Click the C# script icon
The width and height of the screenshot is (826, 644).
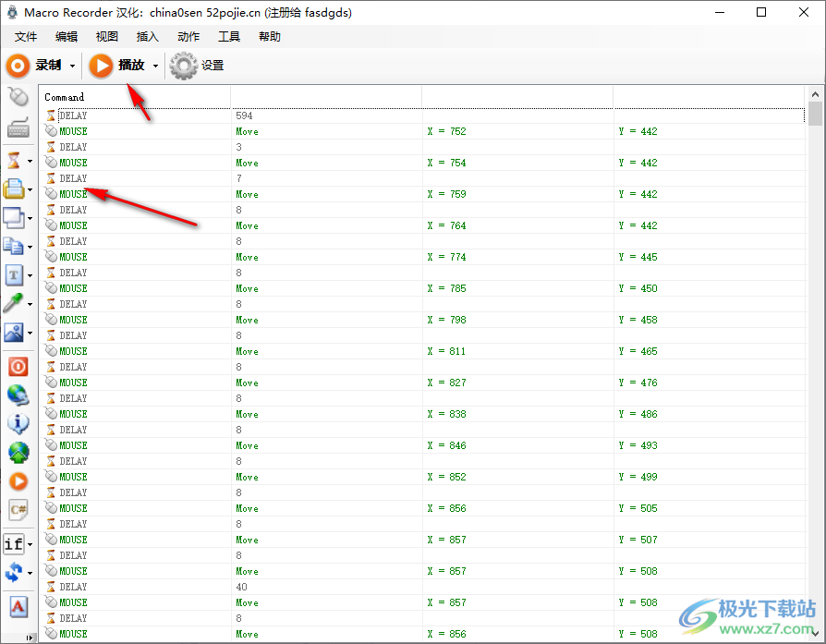click(x=18, y=510)
